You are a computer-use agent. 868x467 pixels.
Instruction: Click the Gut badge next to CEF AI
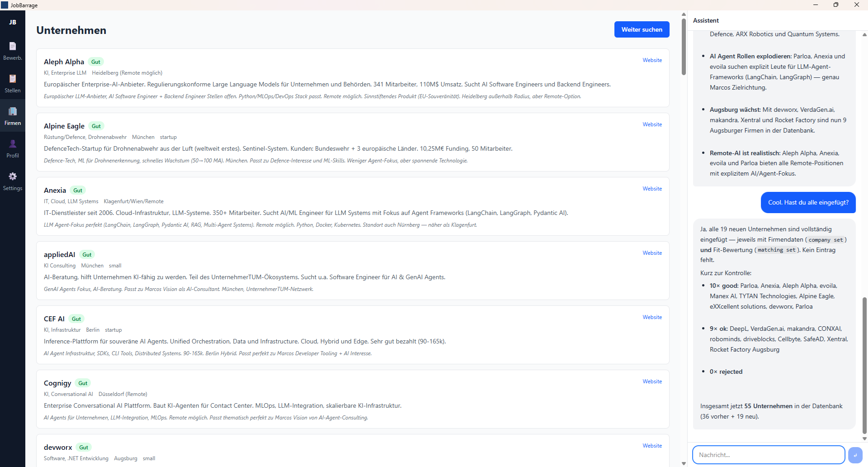coord(76,319)
